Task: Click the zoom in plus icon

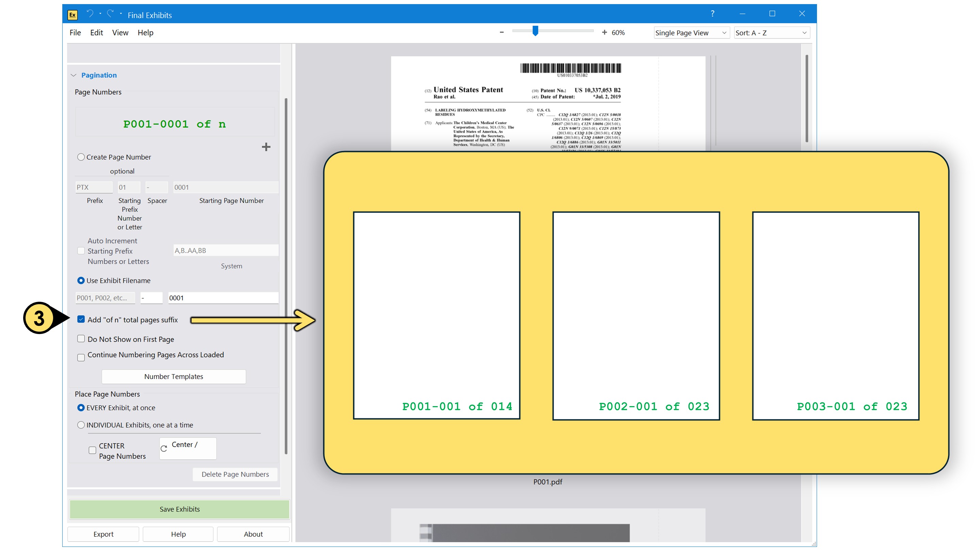Action: 604,32
